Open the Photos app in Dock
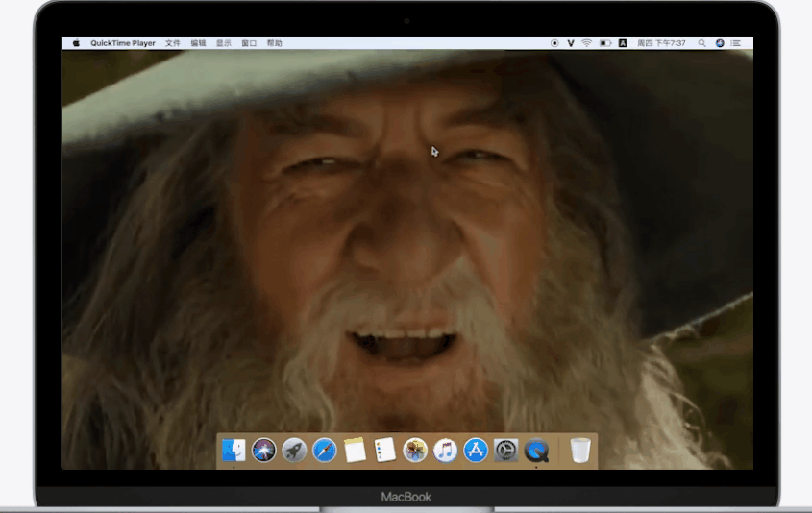812x513 pixels. [415, 450]
